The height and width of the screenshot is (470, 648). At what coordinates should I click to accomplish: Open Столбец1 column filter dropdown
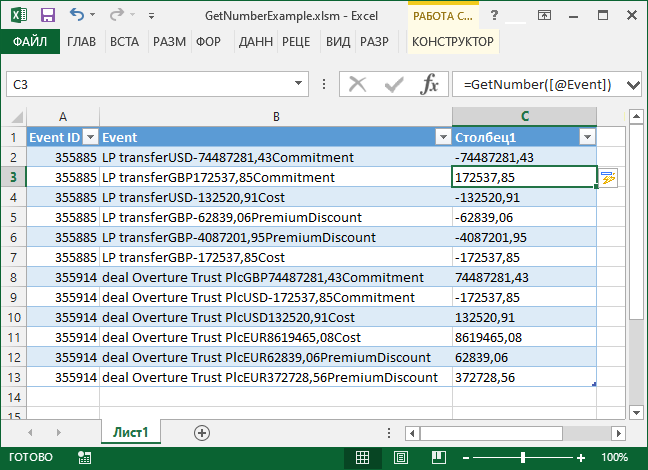coord(587,137)
